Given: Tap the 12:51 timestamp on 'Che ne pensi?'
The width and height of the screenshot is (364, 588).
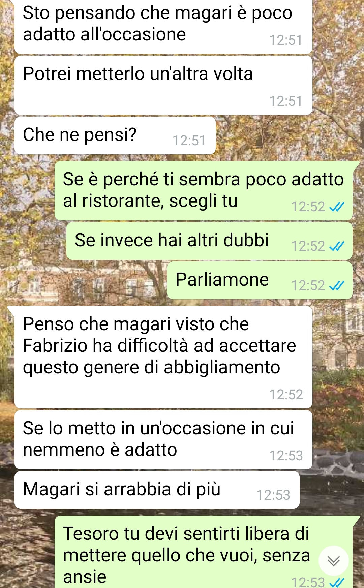Looking at the screenshot, I should tap(189, 141).
